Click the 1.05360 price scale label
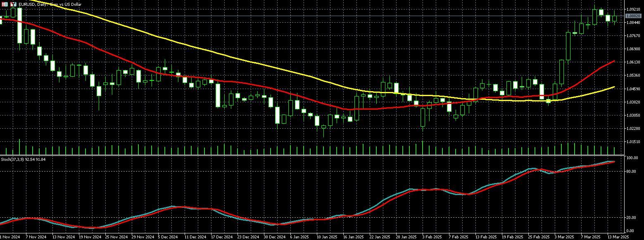Image resolution: width=644 pixels, height=240 pixels. (634, 75)
